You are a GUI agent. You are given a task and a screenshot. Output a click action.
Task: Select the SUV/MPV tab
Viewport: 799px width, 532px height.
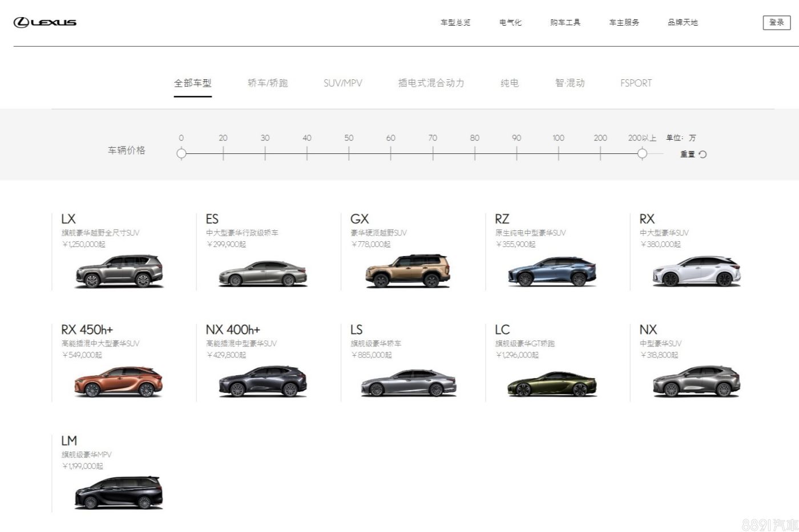(x=342, y=83)
